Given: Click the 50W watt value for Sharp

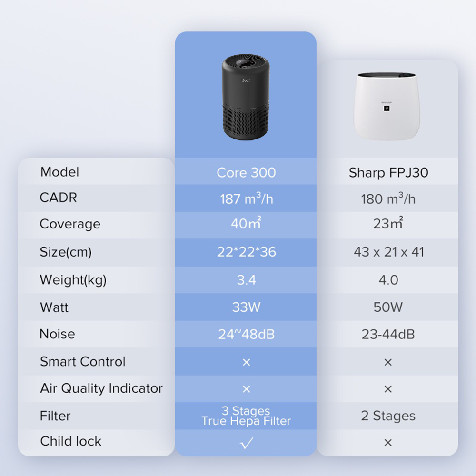Looking at the screenshot, I should (x=388, y=307).
